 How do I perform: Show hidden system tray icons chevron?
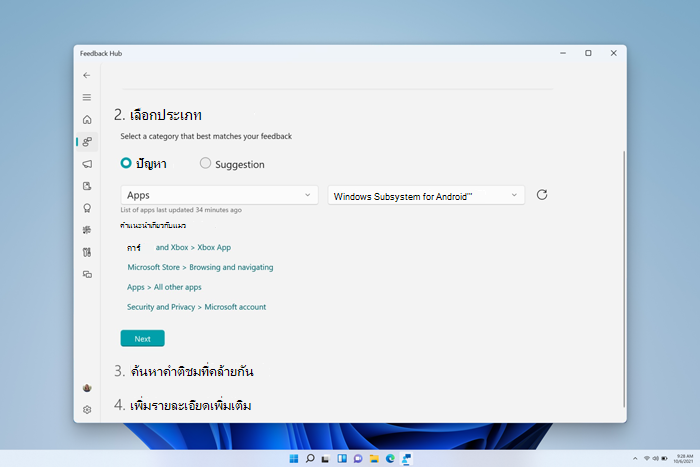click(x=635, y=459)
